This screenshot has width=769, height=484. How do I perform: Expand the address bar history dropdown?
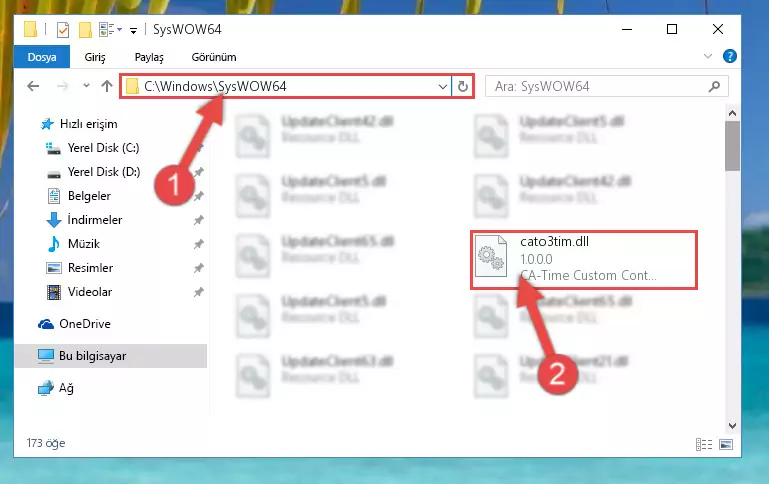click(x=442, y=87)
